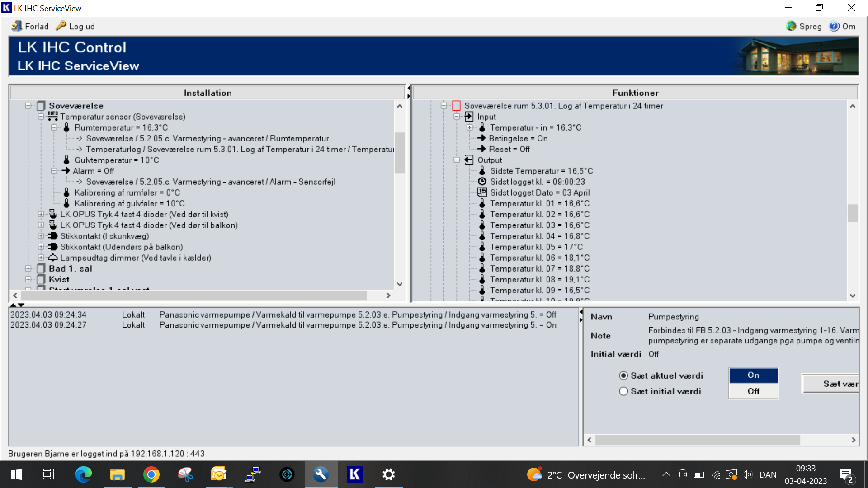Select the Sæt aktuel værdi radio button
Viewport: 868px width, 488px height.
coord(623,375)
